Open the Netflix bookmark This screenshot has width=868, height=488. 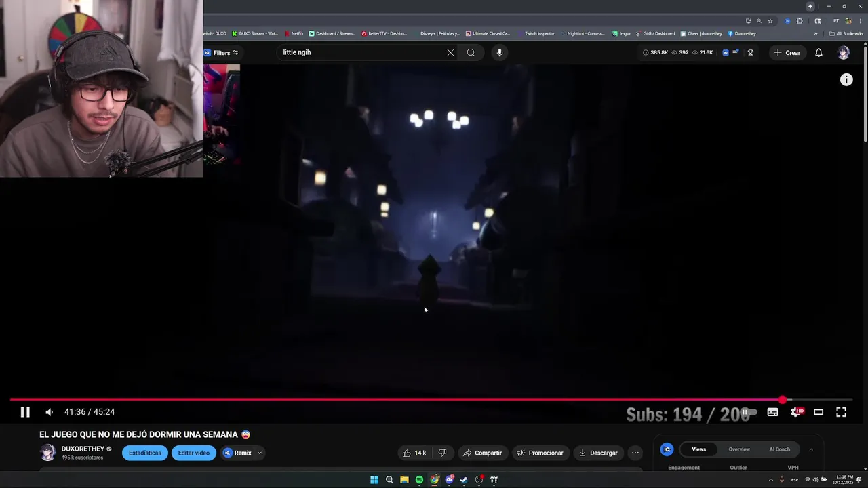coord(294,33)
